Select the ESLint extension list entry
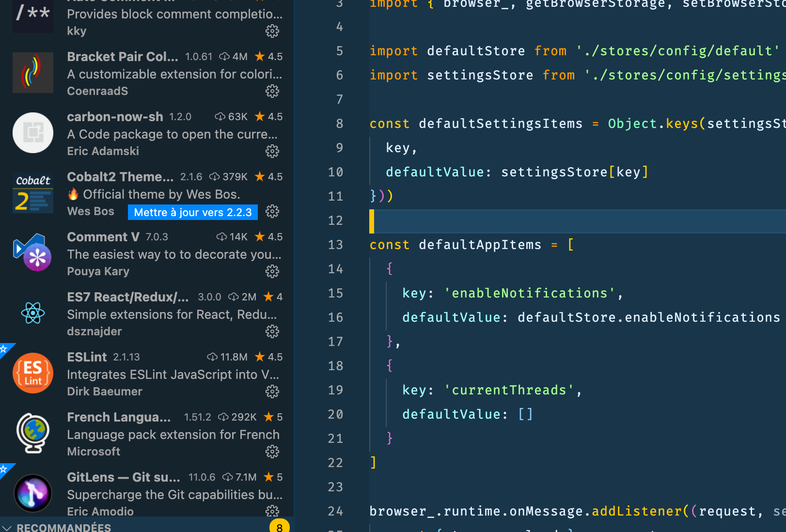Screen dimensions: 786x532 (145, 373)
